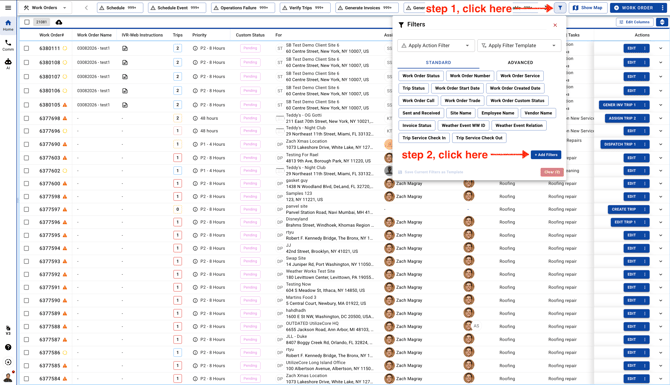Click the yellow status circle beside 6380108

pos(65,62)
